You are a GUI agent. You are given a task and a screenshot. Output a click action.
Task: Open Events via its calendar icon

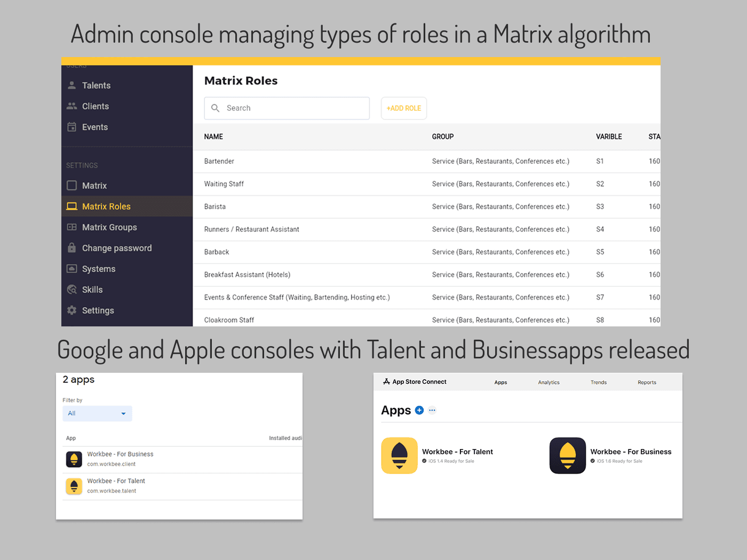(x=71, y=127)
